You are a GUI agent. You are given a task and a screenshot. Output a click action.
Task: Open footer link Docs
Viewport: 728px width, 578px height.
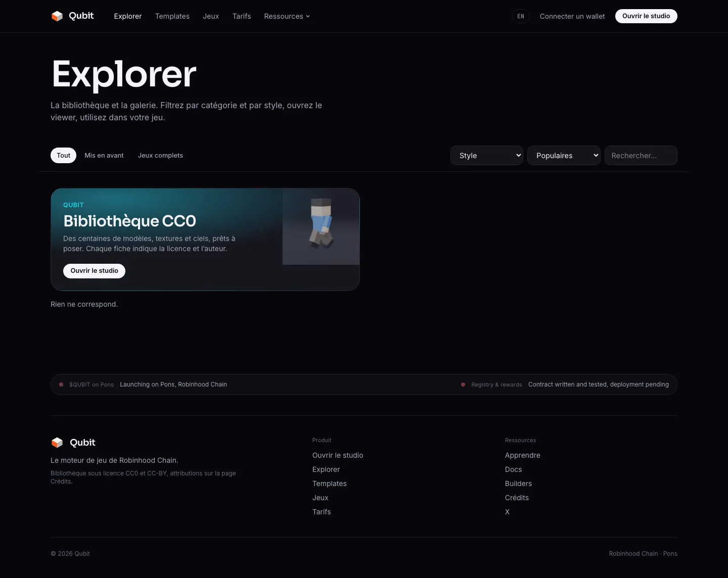[x=514, y=469]
